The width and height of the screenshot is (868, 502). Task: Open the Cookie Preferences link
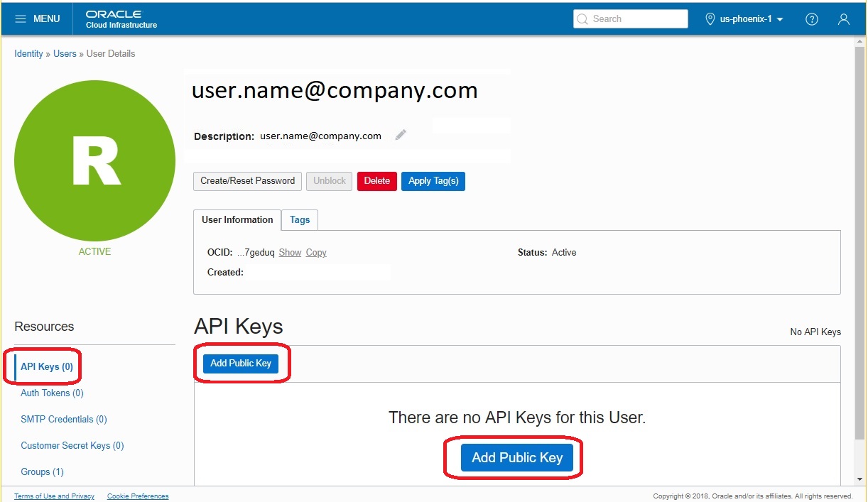click(137, 496)
